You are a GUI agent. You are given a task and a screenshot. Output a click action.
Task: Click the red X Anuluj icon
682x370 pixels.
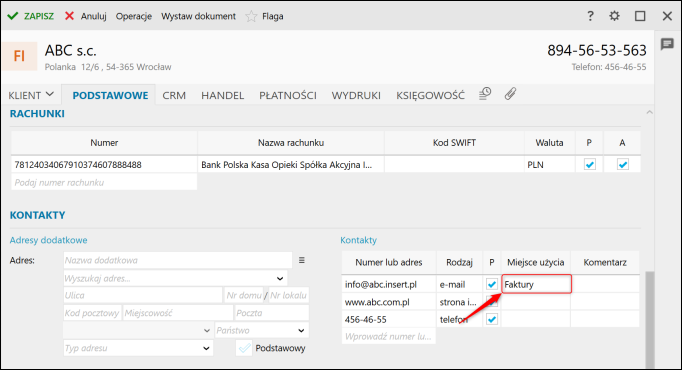[x=69, y=16]
